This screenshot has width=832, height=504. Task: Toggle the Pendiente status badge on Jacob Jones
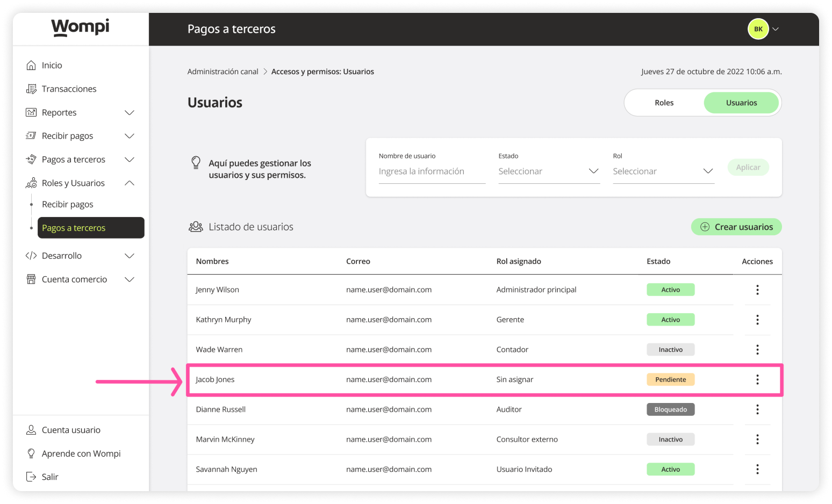[x=670, y=379]
